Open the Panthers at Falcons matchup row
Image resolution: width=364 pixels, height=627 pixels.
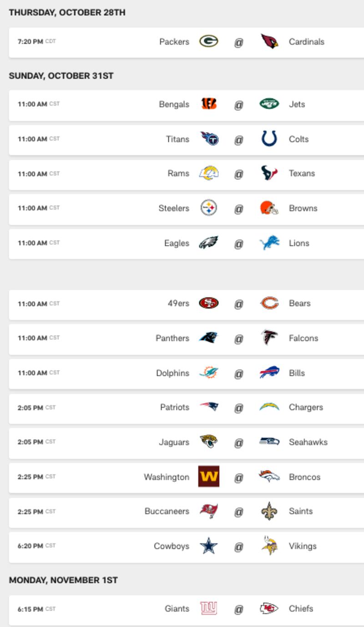pyautogui.click(x=187, y=338)
